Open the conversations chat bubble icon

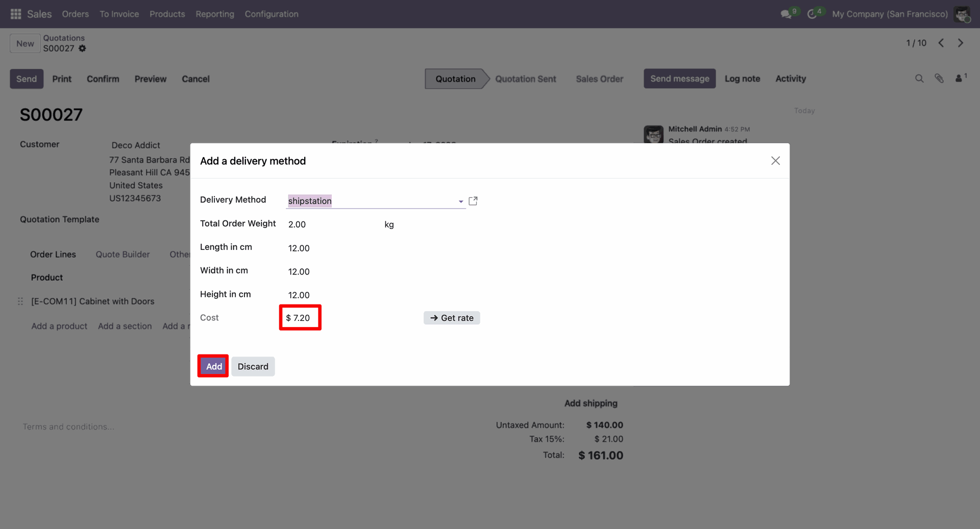pyautogui.click(x=786, y=14)
